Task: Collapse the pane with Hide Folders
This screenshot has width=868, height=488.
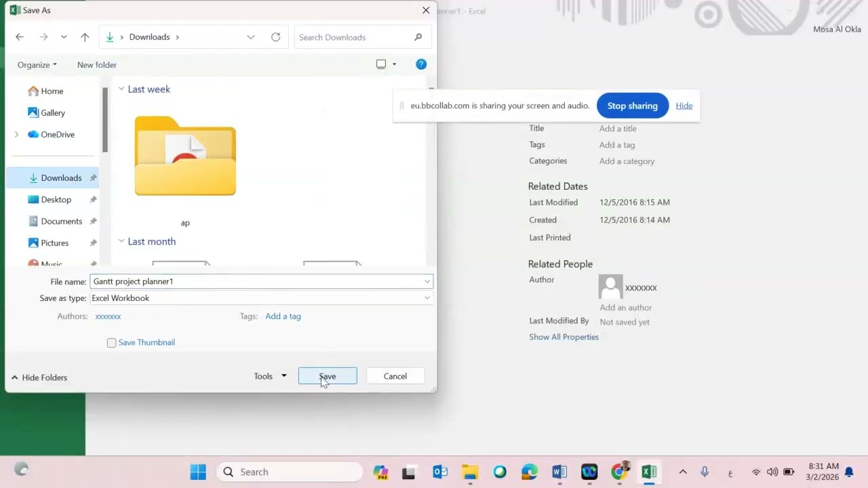Action: [39, 378]
